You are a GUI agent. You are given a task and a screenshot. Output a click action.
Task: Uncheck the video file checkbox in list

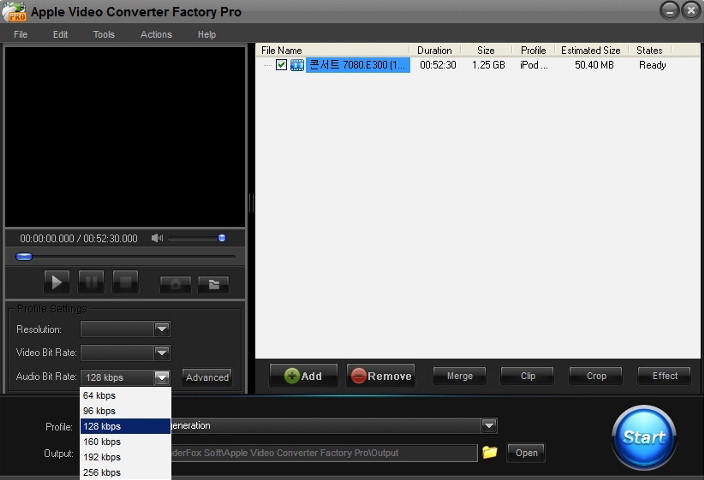pyautogui.click(x=281, y=65)
